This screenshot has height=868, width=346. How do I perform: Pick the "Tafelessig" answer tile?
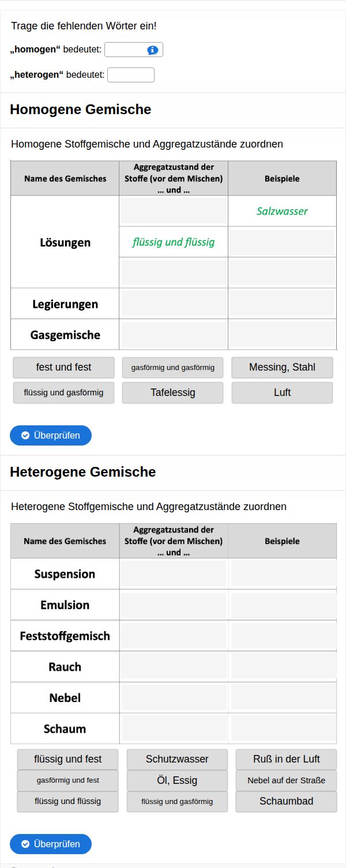(x=173, y=393)
